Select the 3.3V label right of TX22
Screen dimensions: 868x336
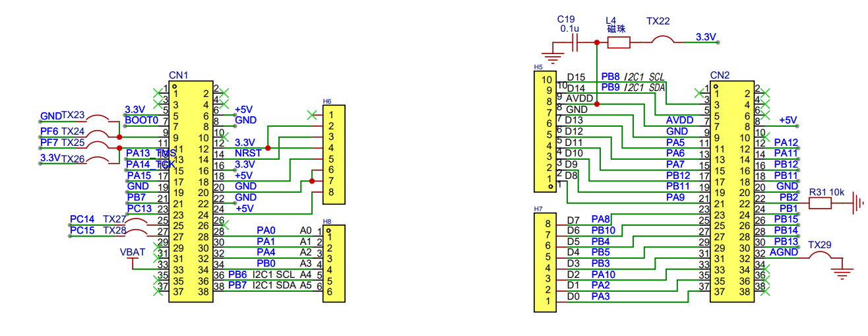(x=706, y=37)
